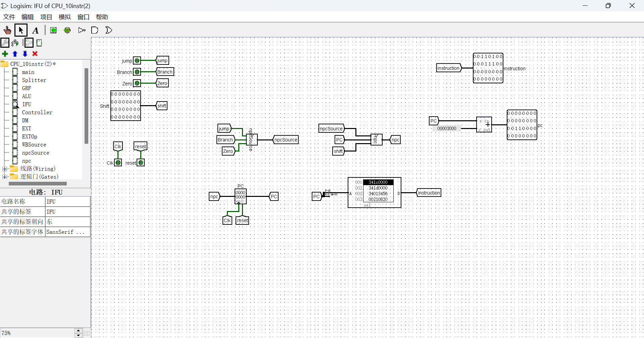
Task: Open the 共享的标签字体 font selector
Action: tap(68, 232)
